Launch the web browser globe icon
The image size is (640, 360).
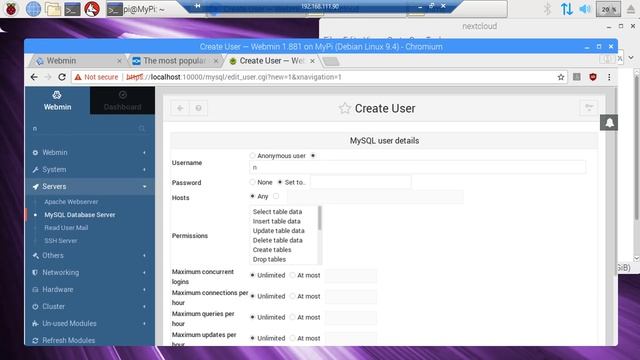pos(33,9)
